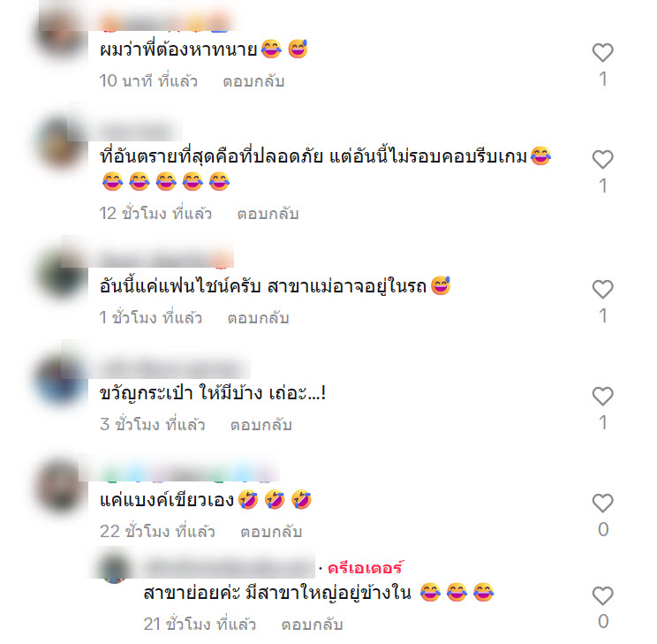Reply to the 3 ชั่วโมง comment
The image size is (657, 644).
tap(261, 425)
